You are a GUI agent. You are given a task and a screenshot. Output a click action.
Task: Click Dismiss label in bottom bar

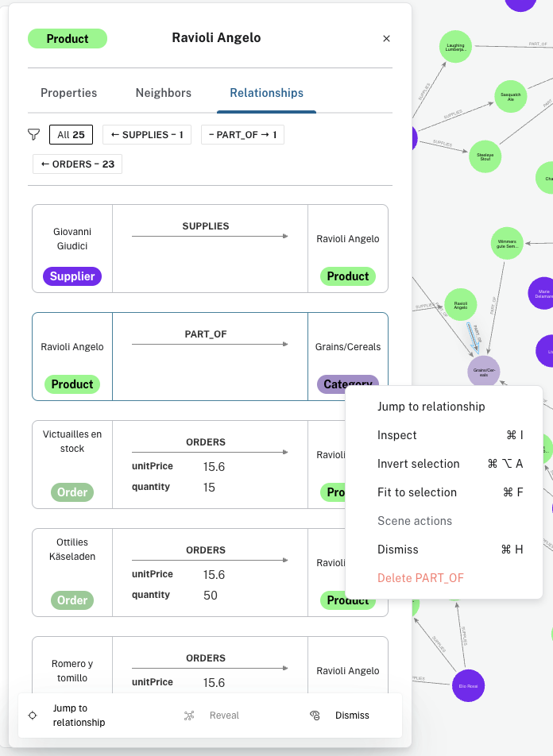pos(352,715)
